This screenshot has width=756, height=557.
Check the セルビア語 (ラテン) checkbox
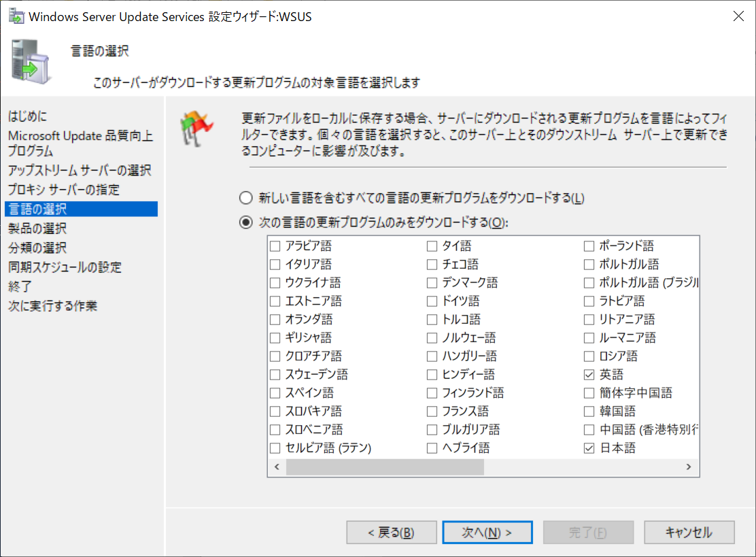click(275, 448)
